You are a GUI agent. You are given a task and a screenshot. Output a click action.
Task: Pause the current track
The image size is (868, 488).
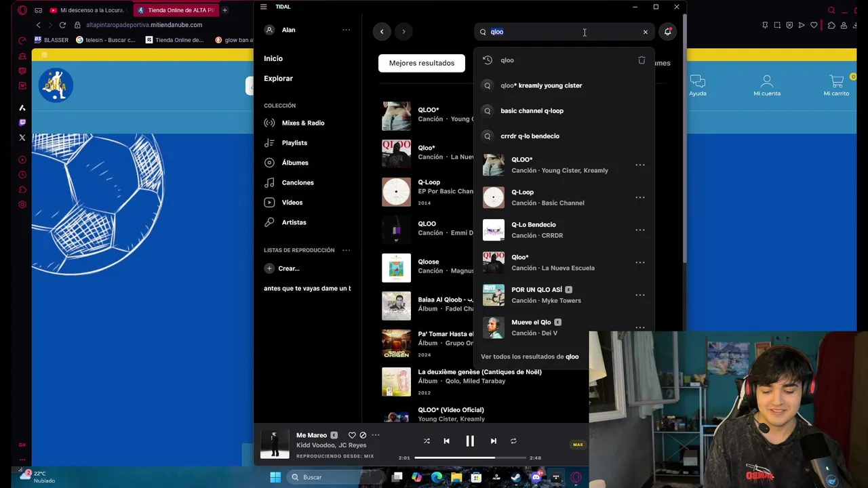tap(470, 441)
